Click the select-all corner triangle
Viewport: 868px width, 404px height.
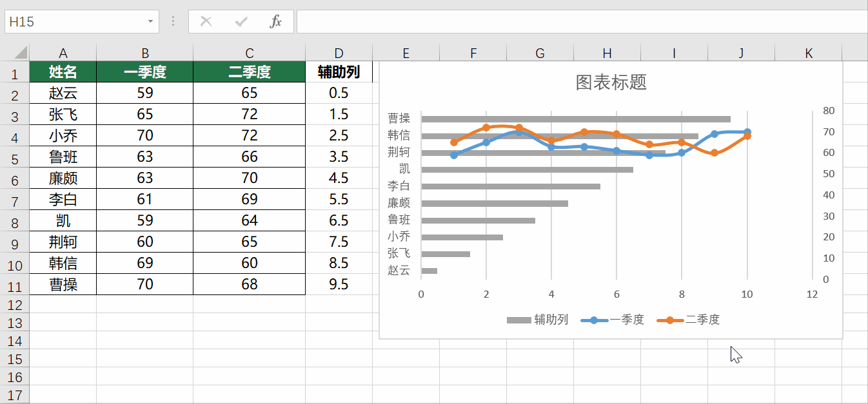click(19, 53)
